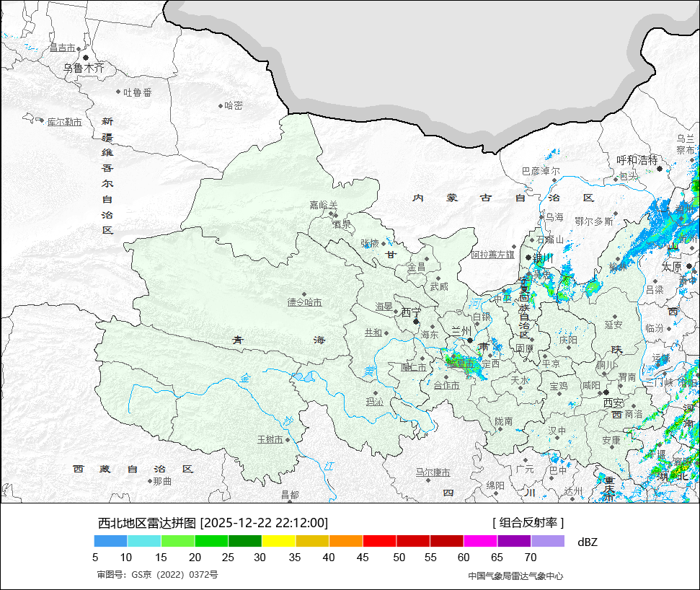Click the 共和 city label

pyautogui.click(x=373, y=333)
